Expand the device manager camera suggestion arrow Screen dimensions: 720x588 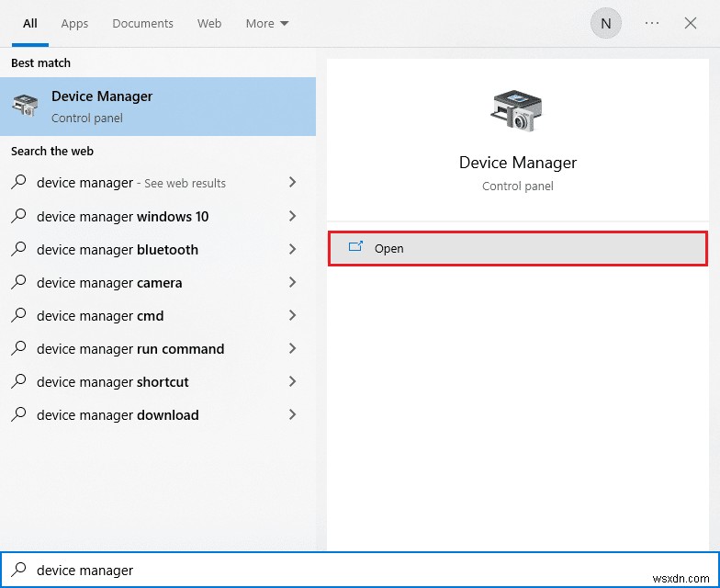[x=292, y=283]
